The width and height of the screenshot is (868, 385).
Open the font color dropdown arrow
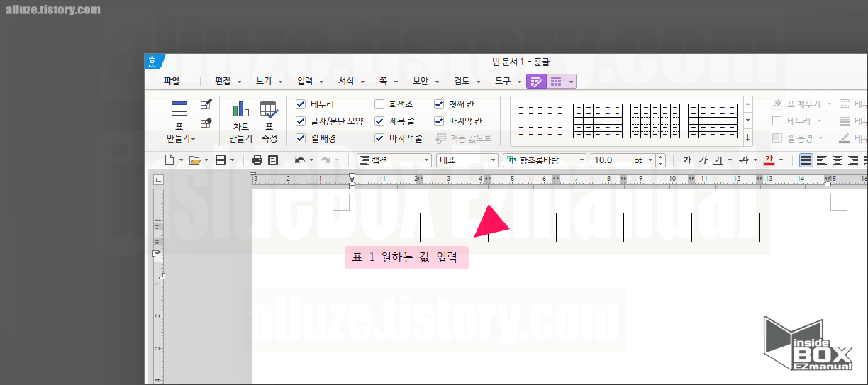[x=781, y=160]
